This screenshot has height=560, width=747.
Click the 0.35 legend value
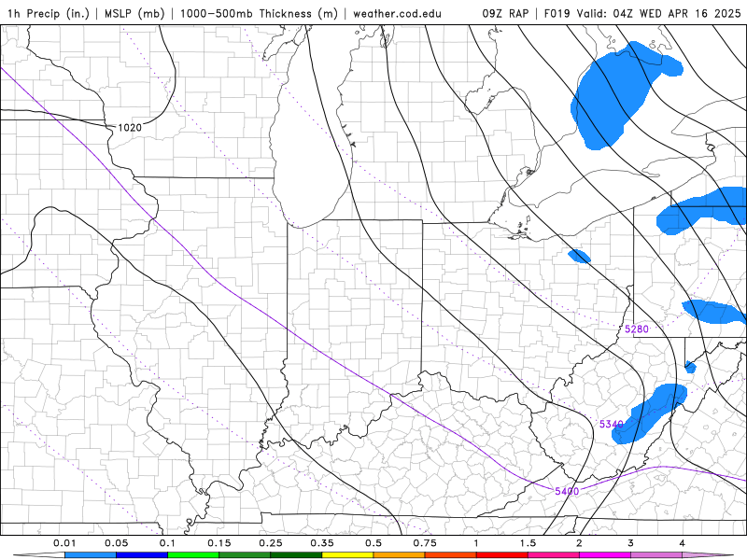coord(322,543)
